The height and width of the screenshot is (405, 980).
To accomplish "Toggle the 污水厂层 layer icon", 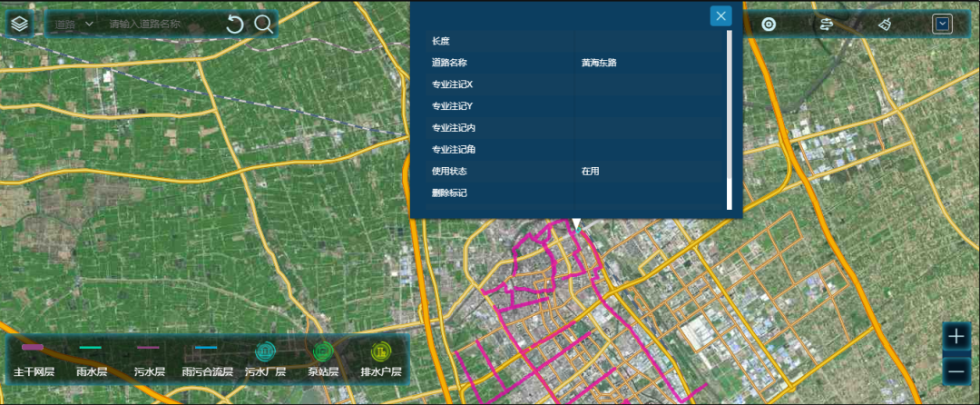I will (x=265, y=351).
